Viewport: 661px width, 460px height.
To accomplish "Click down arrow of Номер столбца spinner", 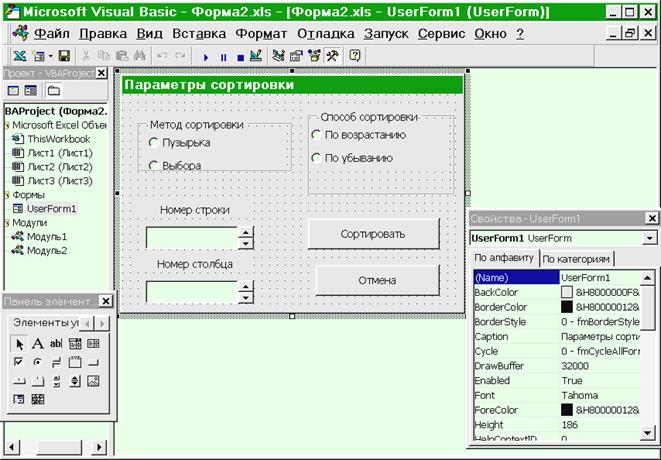I will pos(246,298).
